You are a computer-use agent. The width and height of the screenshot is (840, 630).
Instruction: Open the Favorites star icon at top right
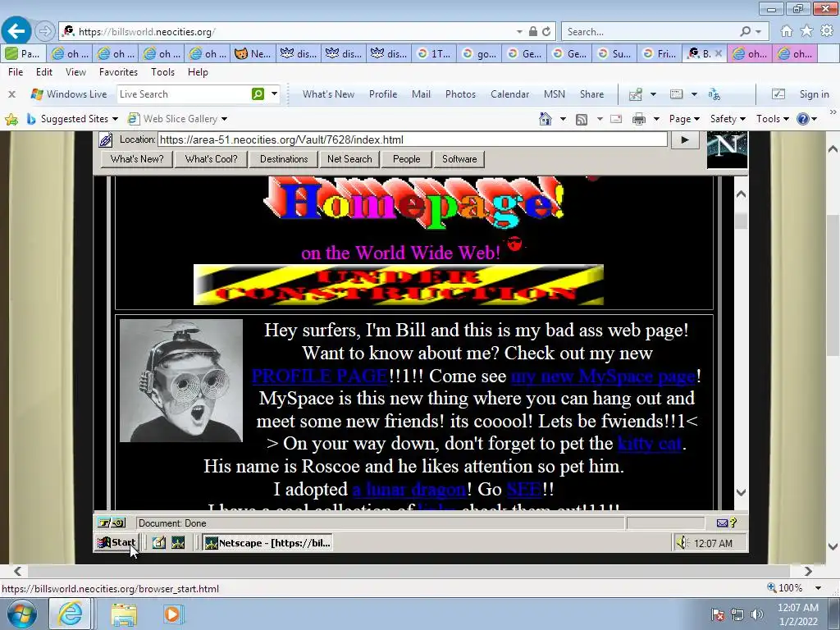point(807,31)
